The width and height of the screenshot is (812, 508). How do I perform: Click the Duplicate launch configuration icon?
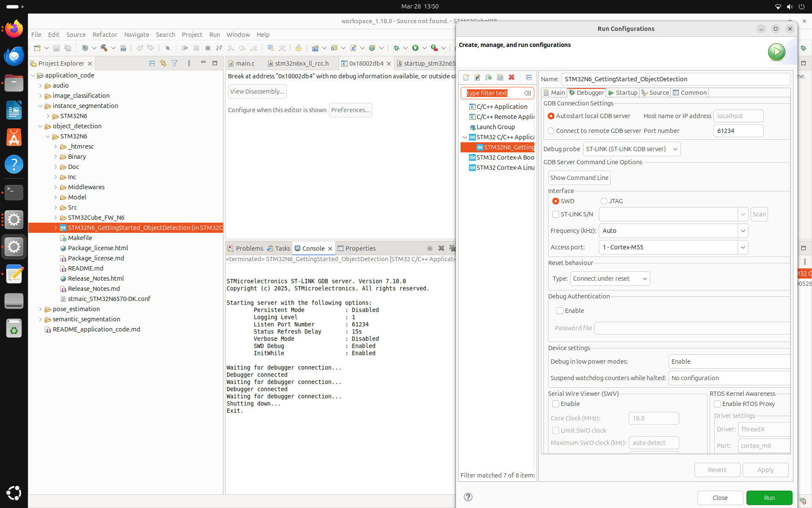click(500, 77)
